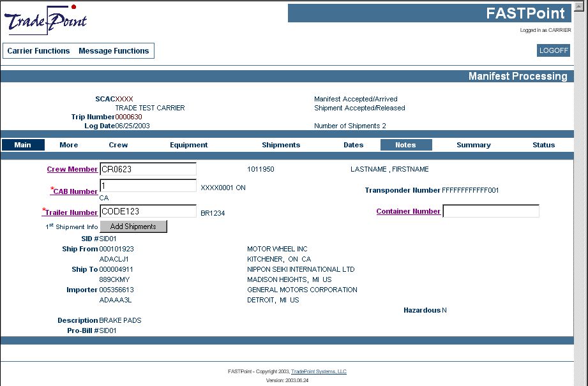The width and height of the screenshot is (588, 386).
Task: Click the CAB Number input field
Action: coord(148,186)
